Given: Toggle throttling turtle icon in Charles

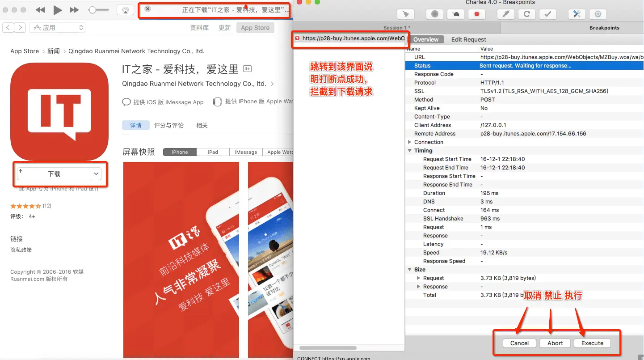Looking at the screenshot, I should [x=455, y=14].
